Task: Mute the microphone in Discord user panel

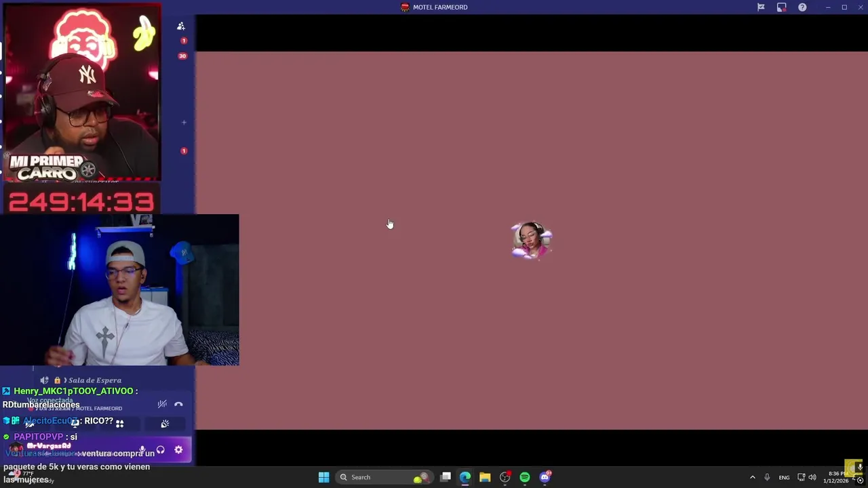Action: pos(142,449)
